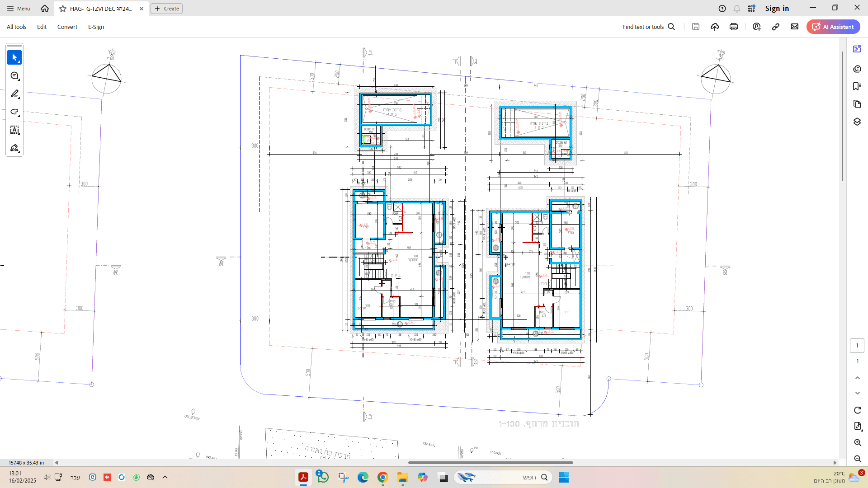Send the file by email
868x488 pixels.
795,27
